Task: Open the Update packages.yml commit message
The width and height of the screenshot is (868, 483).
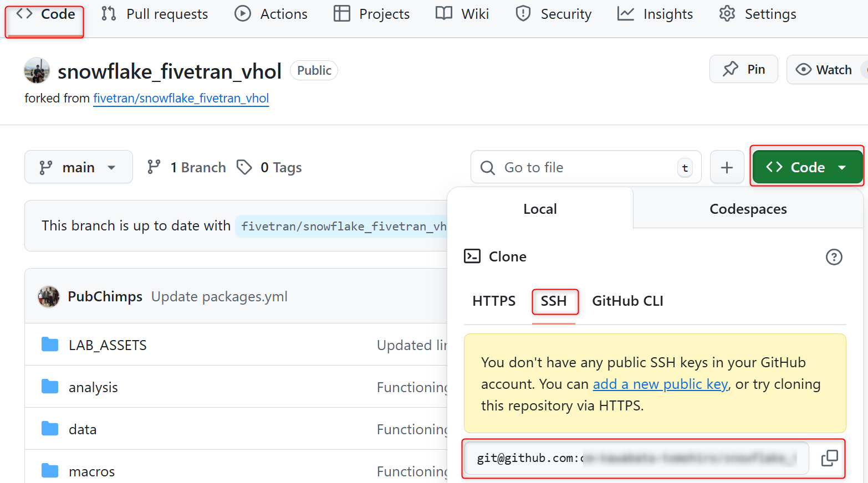Action: tap(219, 297)
